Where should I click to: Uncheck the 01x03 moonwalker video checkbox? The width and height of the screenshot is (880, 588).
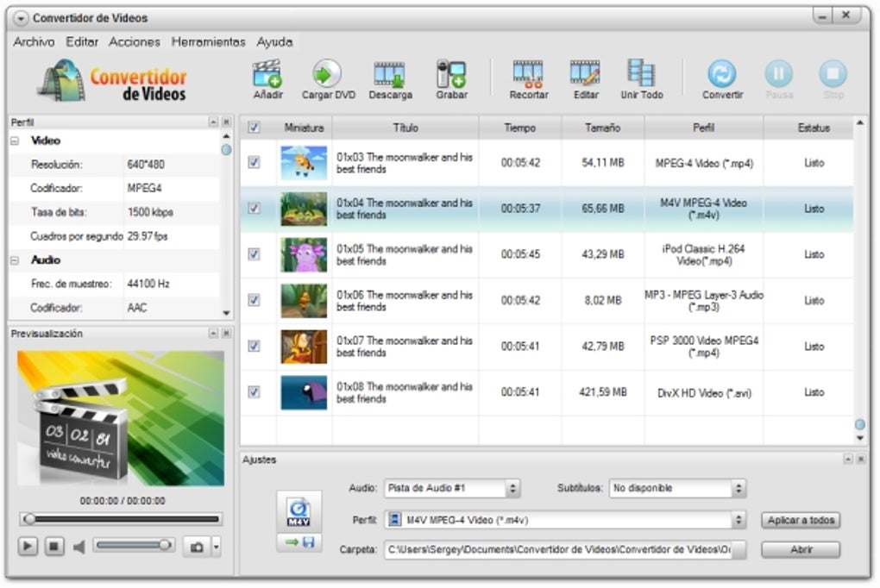coord(254,163)
